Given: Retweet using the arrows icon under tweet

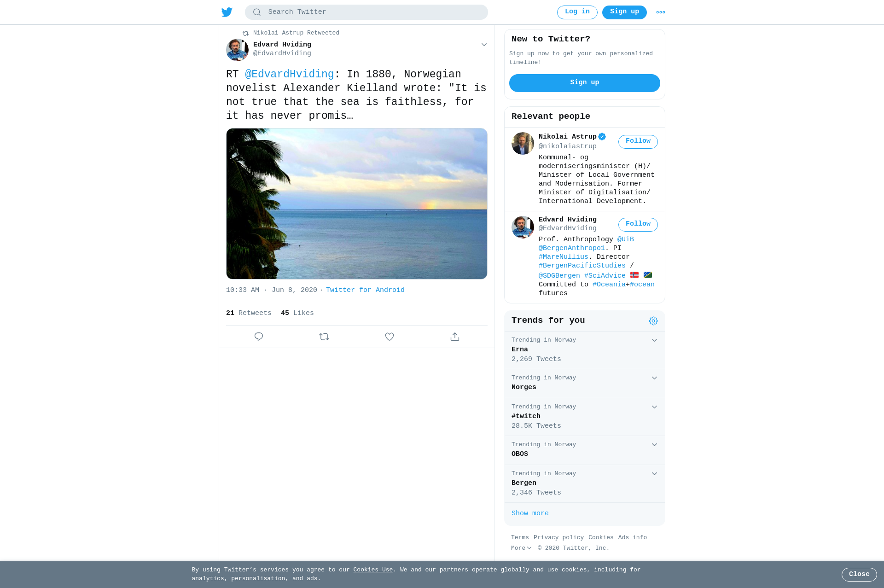Looking at the screenshot, I should tap(324, 337).
